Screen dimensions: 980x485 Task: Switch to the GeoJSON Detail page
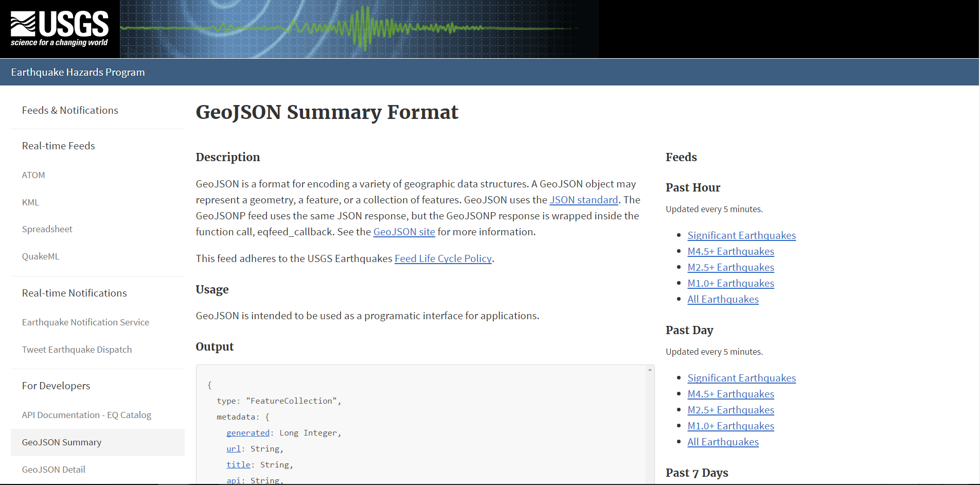(53, 469)
